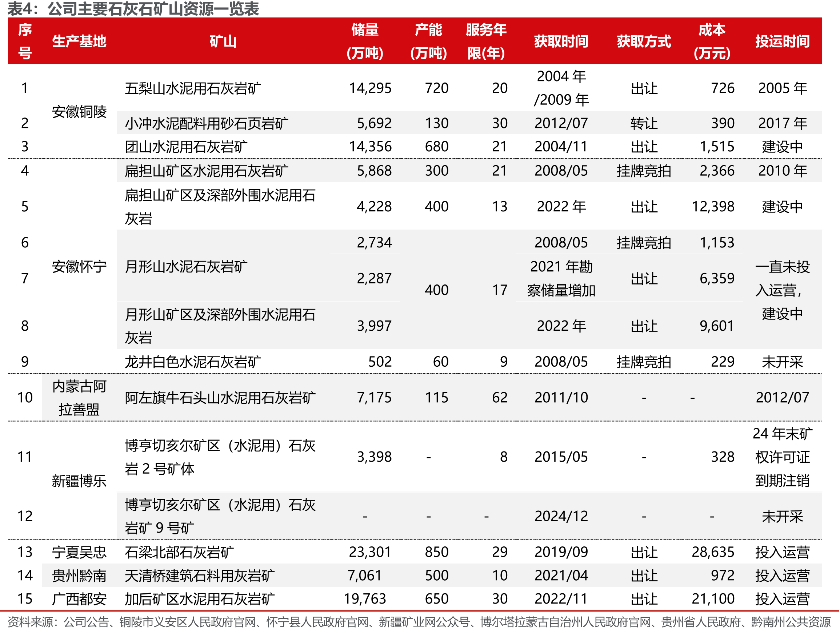Viewport: 840px width, 633px height.
Task: Click reserve value '7,175'
Action: [x=374, y=398]
